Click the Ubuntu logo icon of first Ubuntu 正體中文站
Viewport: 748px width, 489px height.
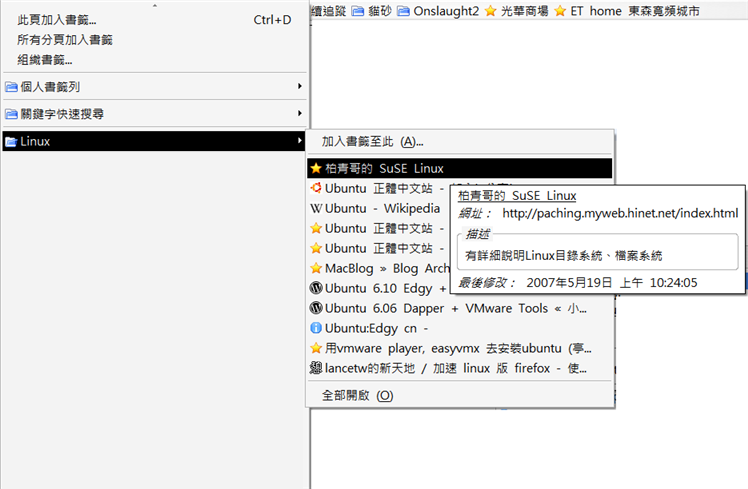point(316,188)
